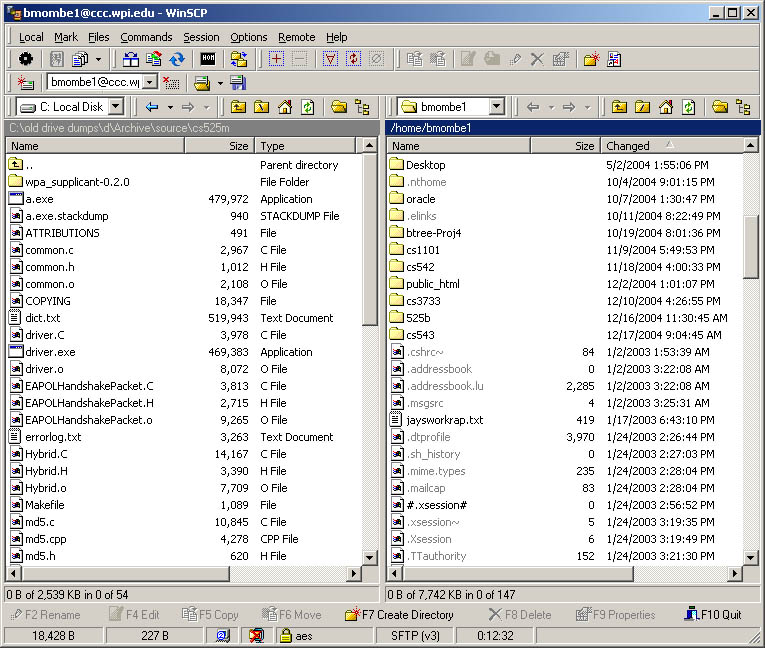Viewport: 765px width, 648px height.
Task: Click the F9 Properties button
Action: coord(615,614)
